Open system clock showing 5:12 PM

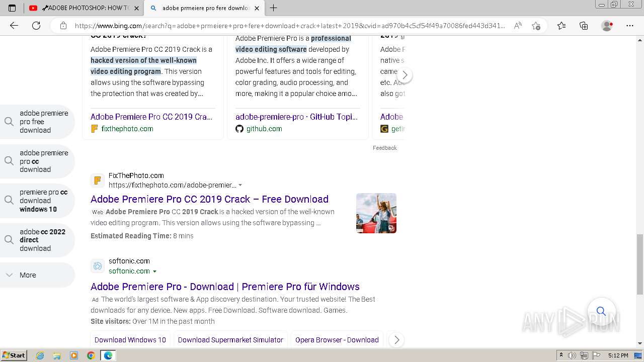(x=618, y=355)
